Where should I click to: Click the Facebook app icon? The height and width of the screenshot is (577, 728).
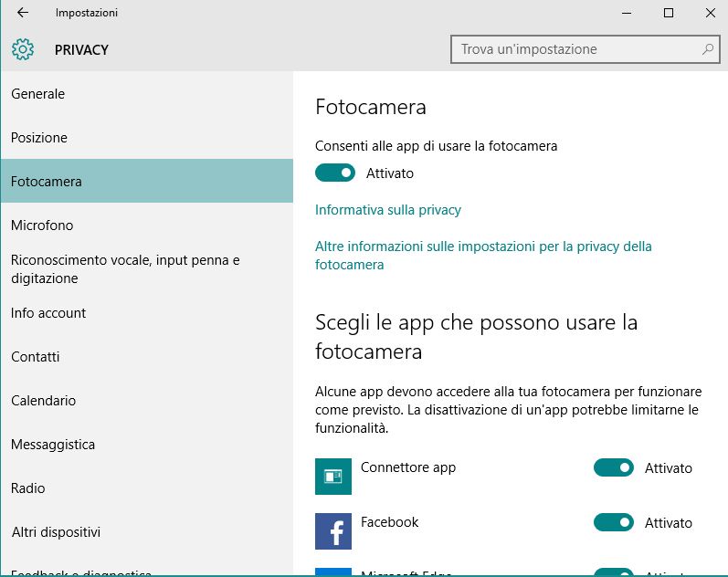tap(332, 531)
